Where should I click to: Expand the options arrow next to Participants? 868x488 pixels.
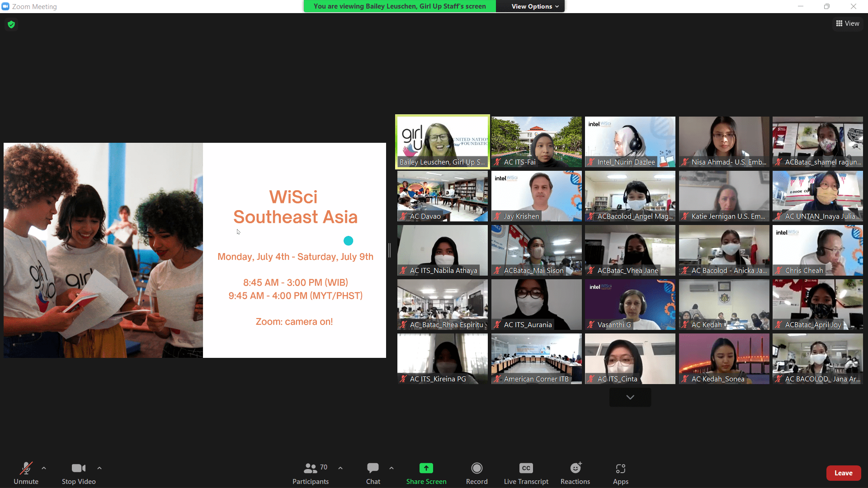point(340,468)
